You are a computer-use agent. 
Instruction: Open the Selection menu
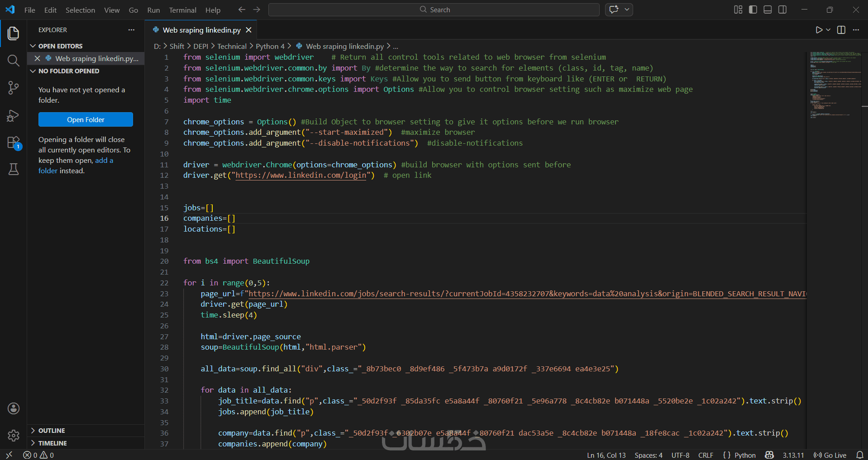(80, 10)
